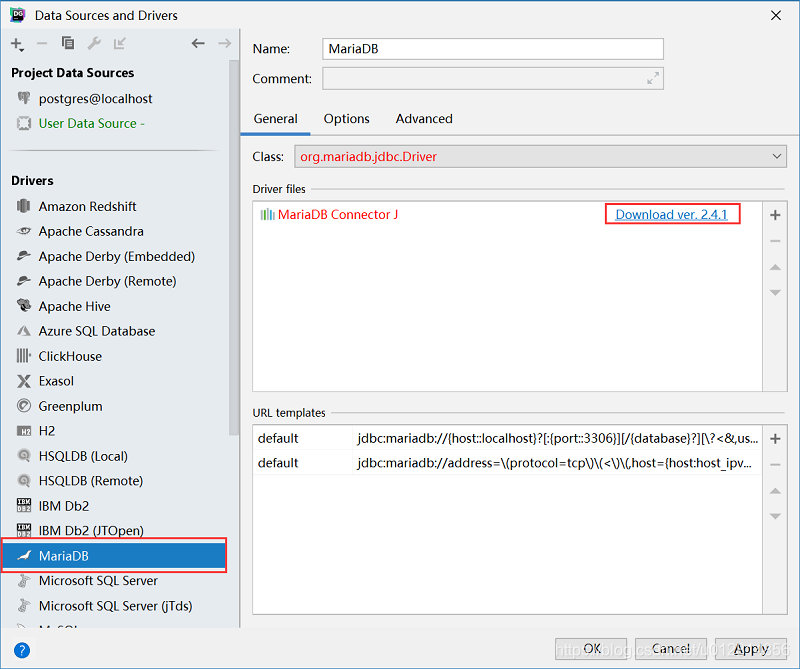This screenshot has width=800, height=669.
Task: Click the Cancel button
Action: point(670,649)
